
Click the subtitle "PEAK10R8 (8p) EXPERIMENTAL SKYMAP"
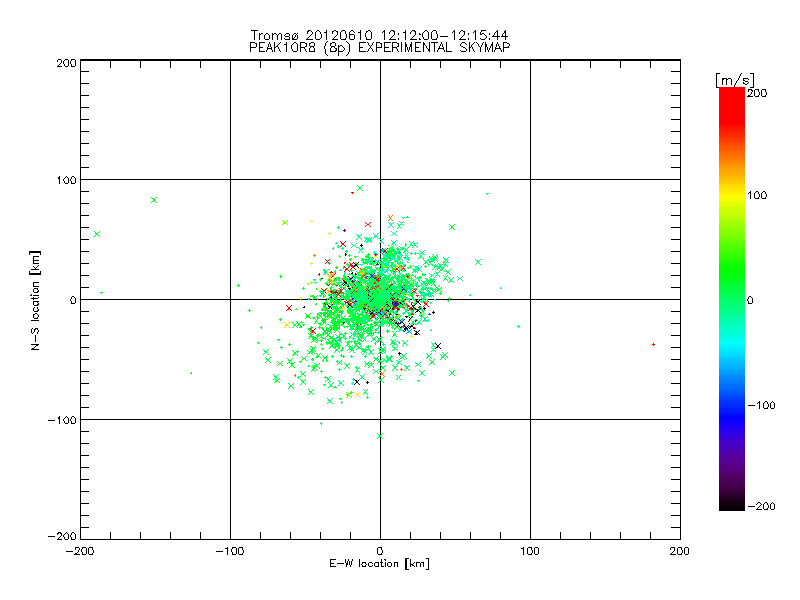point(379,47)
